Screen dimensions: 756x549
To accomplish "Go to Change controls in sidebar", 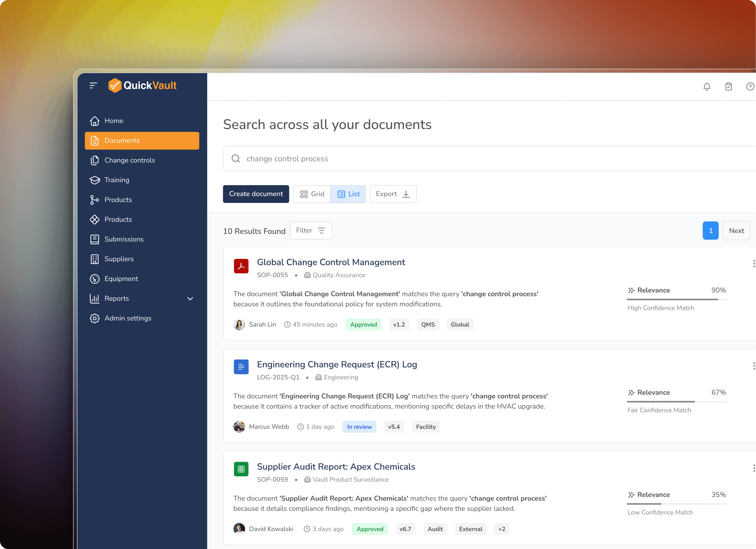I will [x=129, y=160].
